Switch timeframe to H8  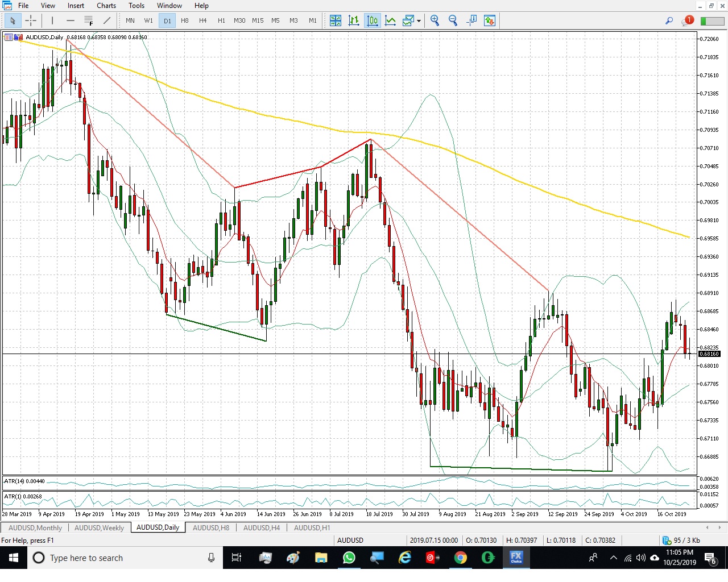[x=185, y=20]
